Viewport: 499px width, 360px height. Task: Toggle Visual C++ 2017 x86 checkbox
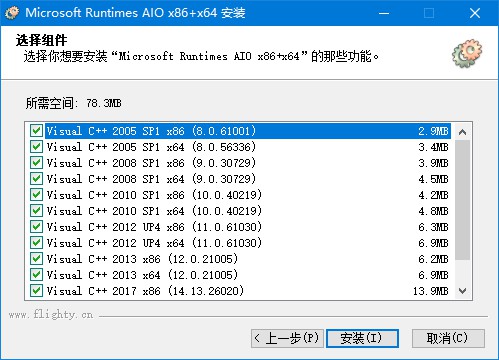click(36, 291)
